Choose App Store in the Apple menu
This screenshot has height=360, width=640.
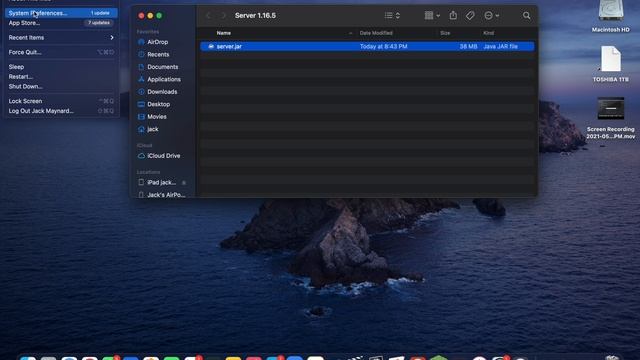tap(61, 23)
